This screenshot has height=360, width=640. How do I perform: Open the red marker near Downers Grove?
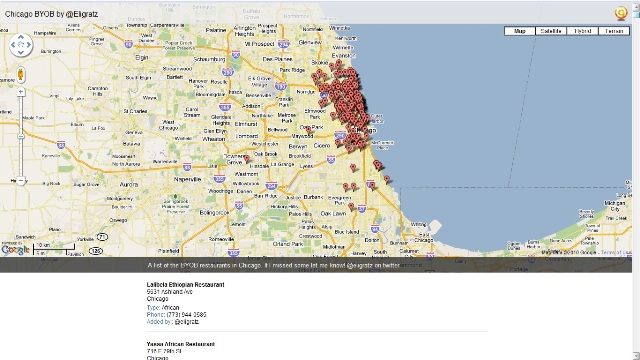point(247,158)
